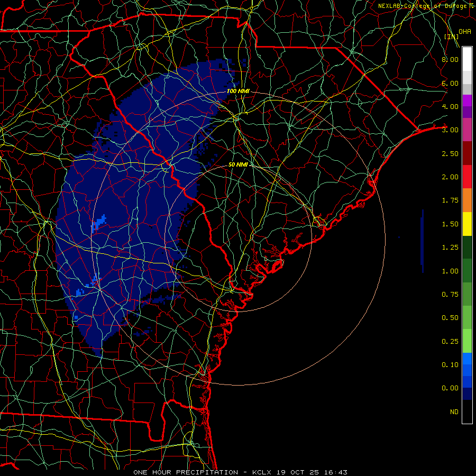This screenshot has height=476, width=476.
Task: Click the "8.00" scale label
Action: (450, 59)
